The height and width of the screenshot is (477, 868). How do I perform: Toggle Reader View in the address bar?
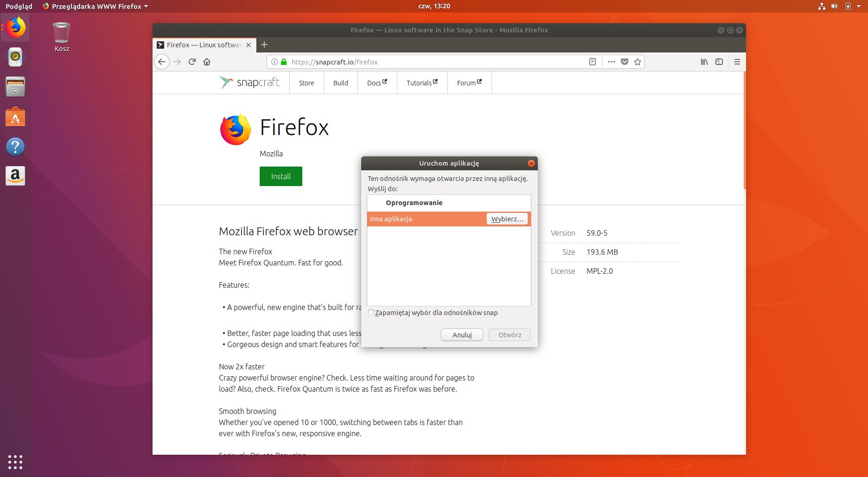593,62
